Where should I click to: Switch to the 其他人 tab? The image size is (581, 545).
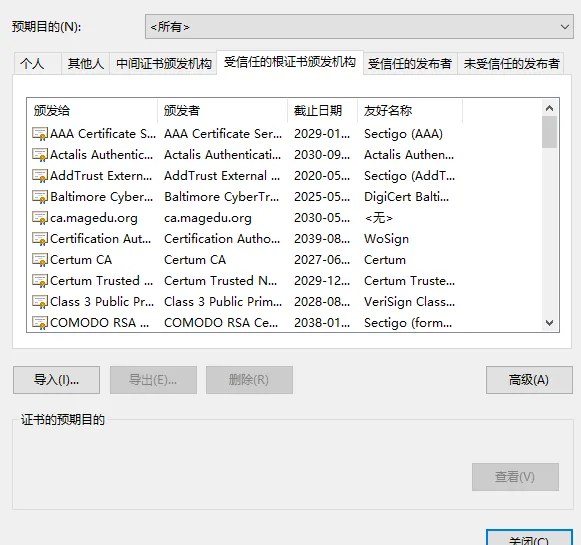(85, 64)
